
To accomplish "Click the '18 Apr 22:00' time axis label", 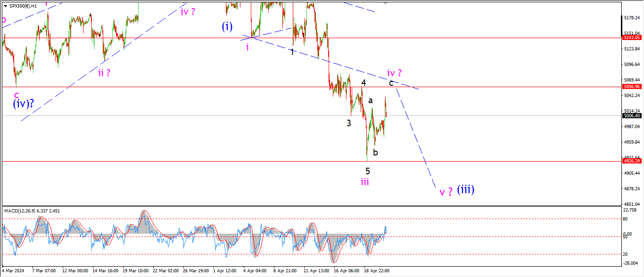I will [x=376, y=271].
